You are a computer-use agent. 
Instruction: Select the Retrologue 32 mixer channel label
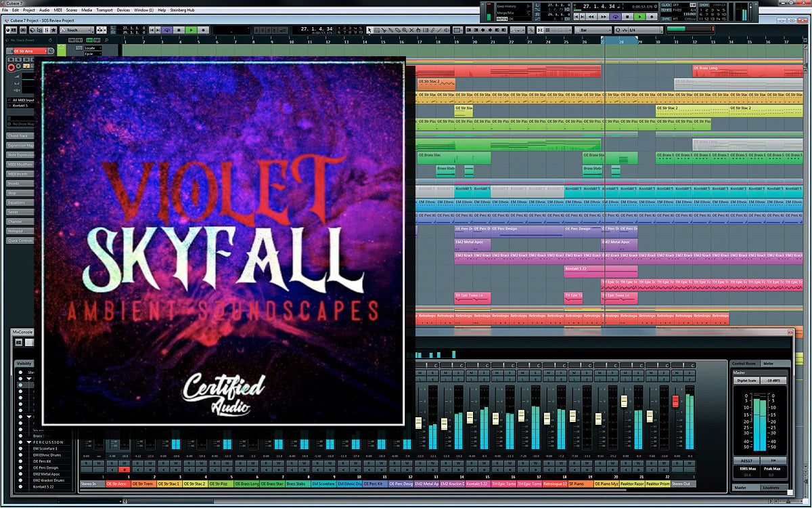click(x=556, y=484)
